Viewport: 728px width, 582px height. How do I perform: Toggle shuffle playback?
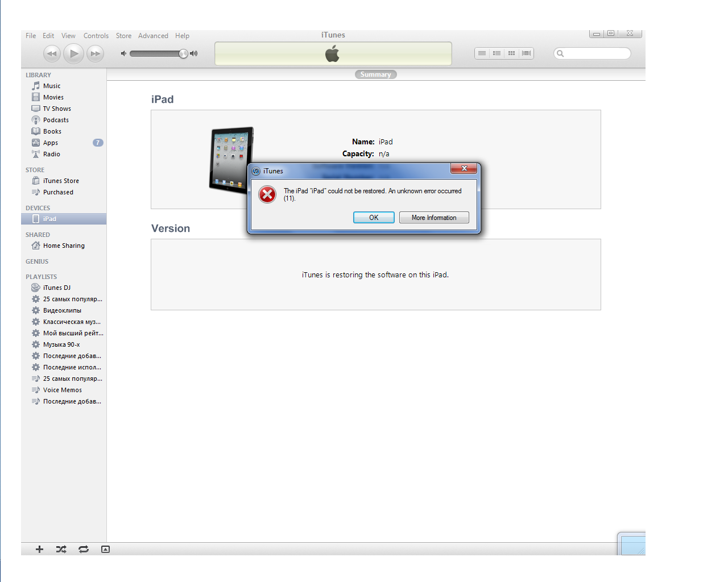click(x=61, y=549)
